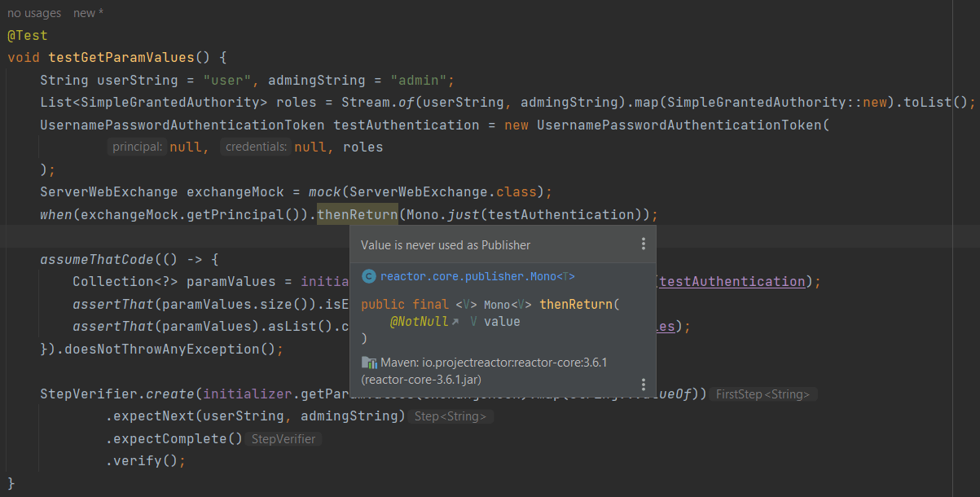Click the underlined testAuthentication reference
This screenshot has height=497, width=980.
point(731,281)
